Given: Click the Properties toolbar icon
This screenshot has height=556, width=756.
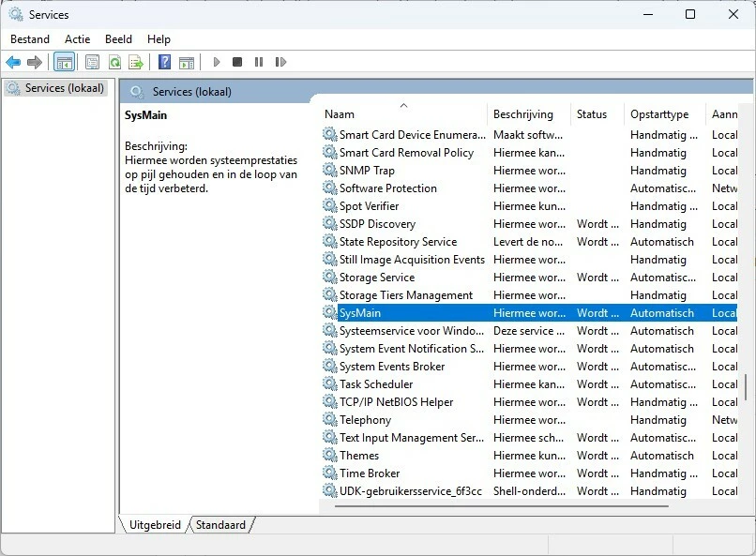Looking at the screenshot, I should point(92,63).
